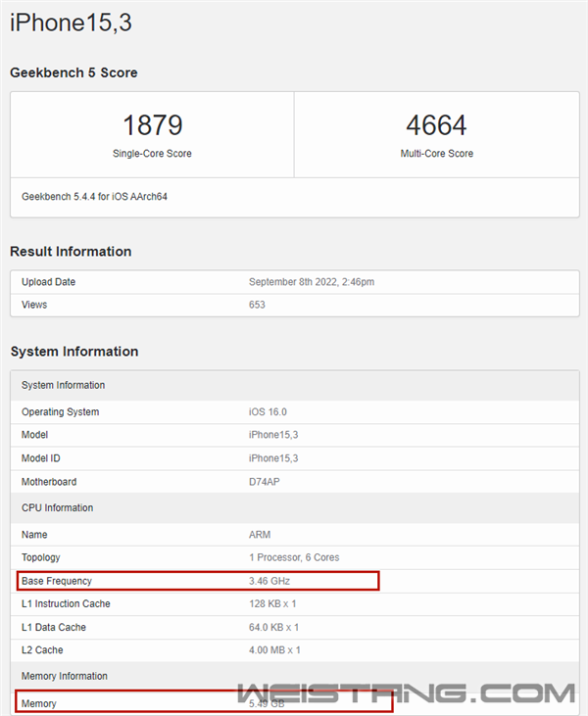This screenshot has height=716, width=588.
Task: Click the L1 Instruction Cache value 128 KB
Action: pos(273,603)
